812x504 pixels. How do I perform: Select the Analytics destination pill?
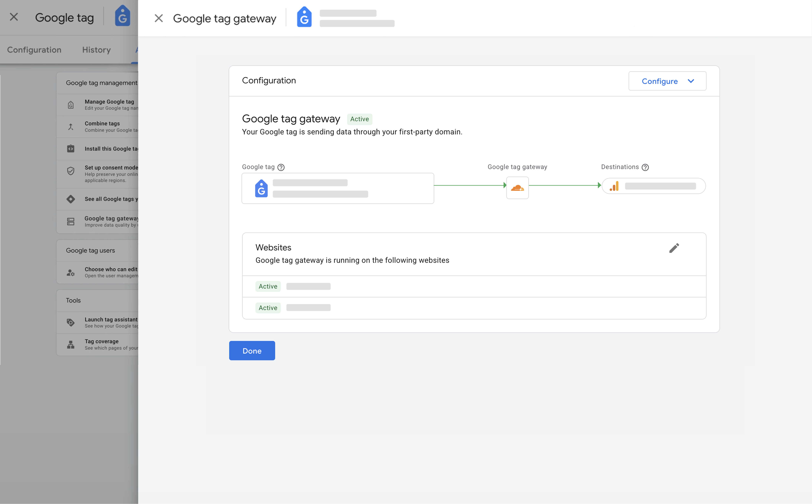654,186
